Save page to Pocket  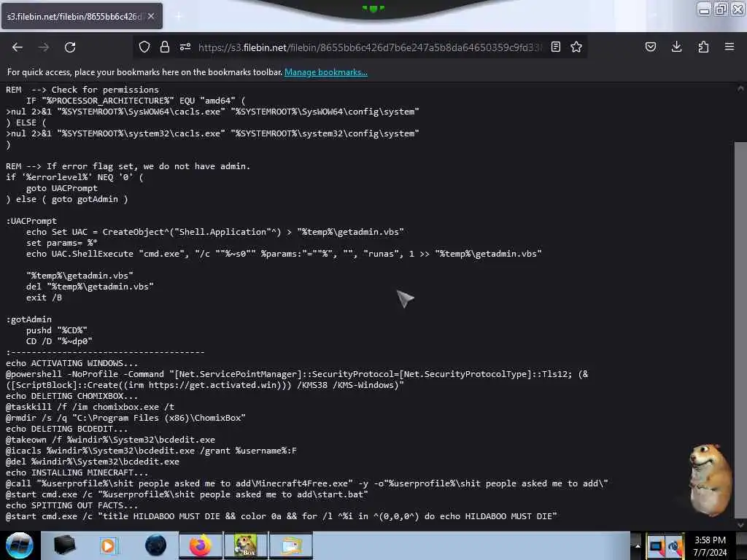coord(651,47)
